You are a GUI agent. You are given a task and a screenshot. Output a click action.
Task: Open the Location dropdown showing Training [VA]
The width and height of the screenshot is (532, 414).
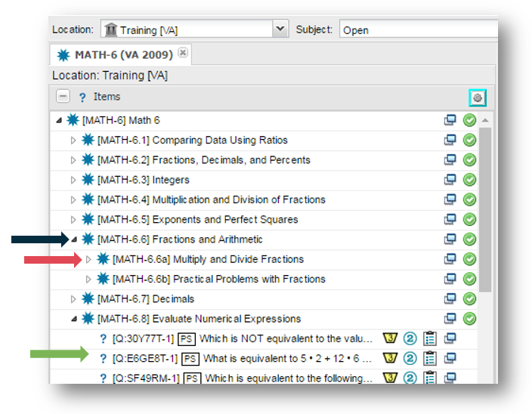280,29
